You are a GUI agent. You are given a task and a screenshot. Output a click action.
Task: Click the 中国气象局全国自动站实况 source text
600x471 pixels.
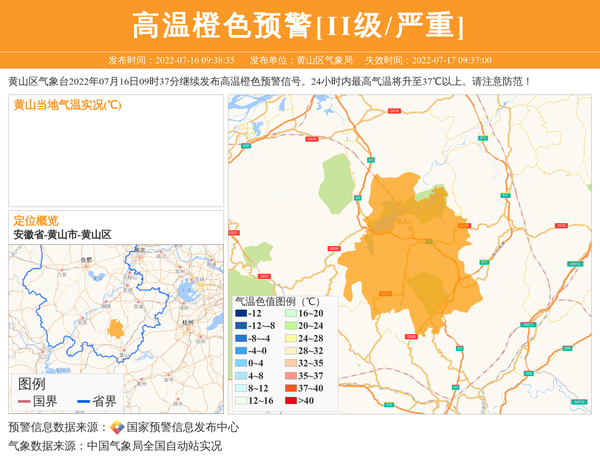point(154,446)
